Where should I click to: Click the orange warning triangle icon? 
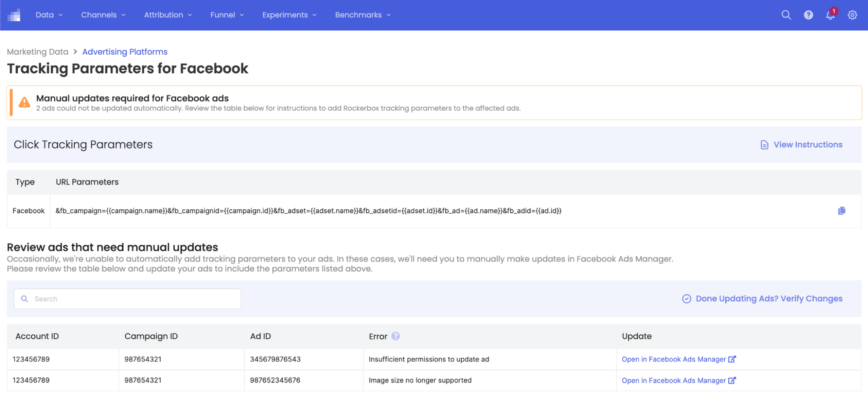(x=24, y=102)
